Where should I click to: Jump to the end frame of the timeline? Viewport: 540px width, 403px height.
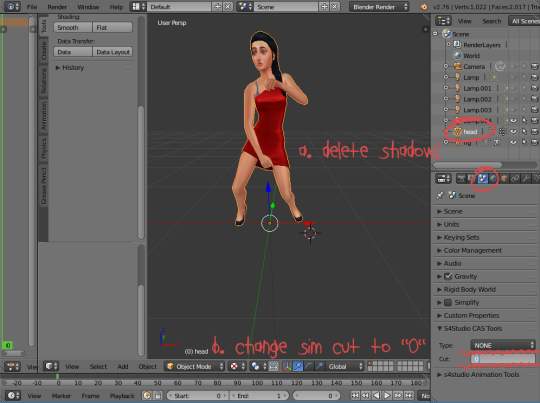[409, 395]
